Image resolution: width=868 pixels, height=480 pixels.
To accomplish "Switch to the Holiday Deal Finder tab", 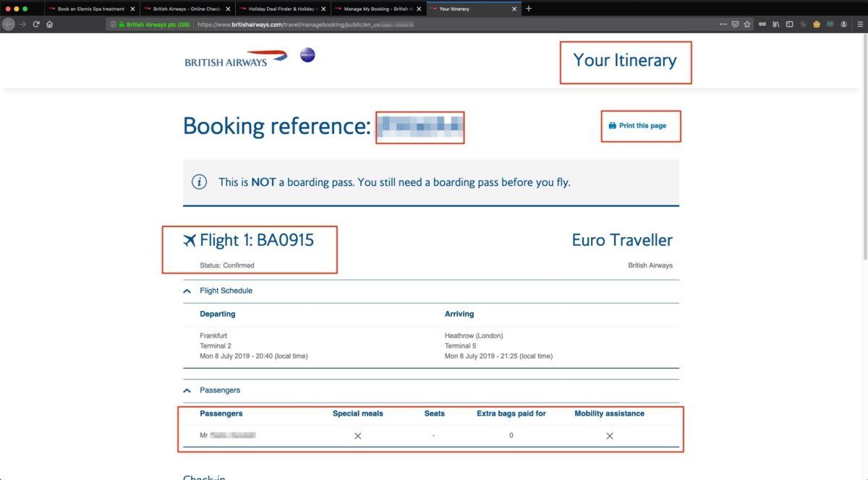I will (x=283, y=9).
